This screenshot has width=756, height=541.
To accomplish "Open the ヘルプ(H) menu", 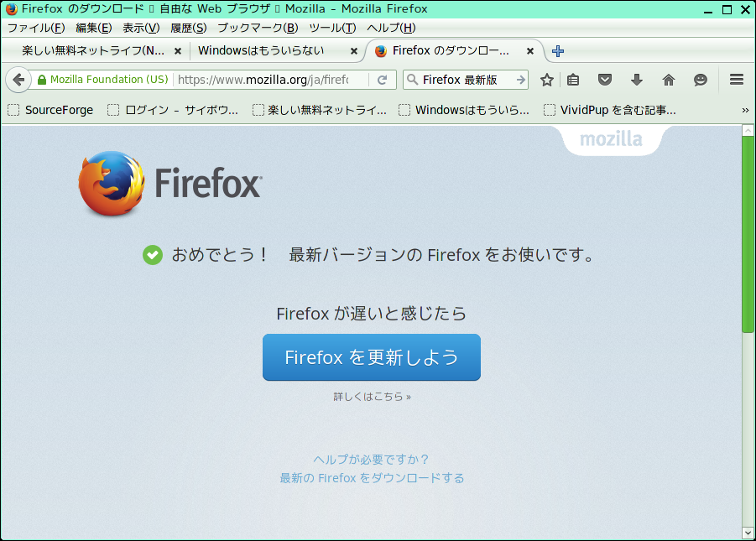I will (x=392, y=28).
